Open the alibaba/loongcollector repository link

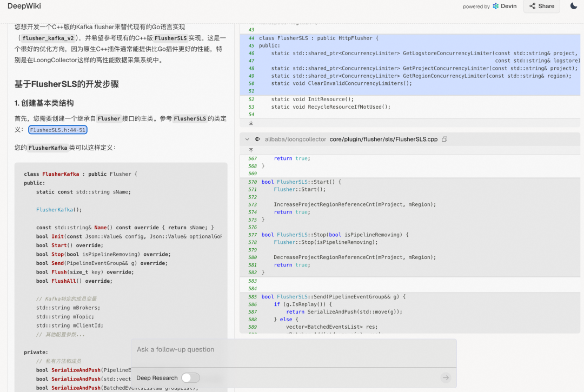pyautogui.click(x=295, y=139)
